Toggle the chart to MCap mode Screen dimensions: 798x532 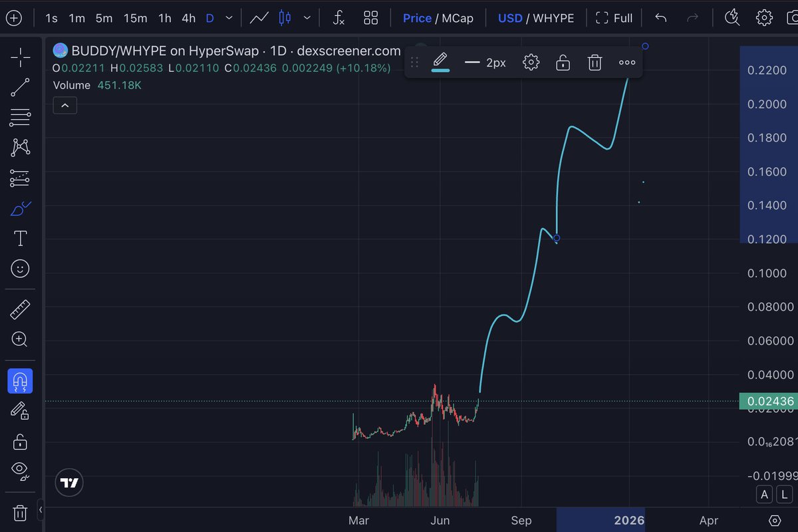pos(458,18)
